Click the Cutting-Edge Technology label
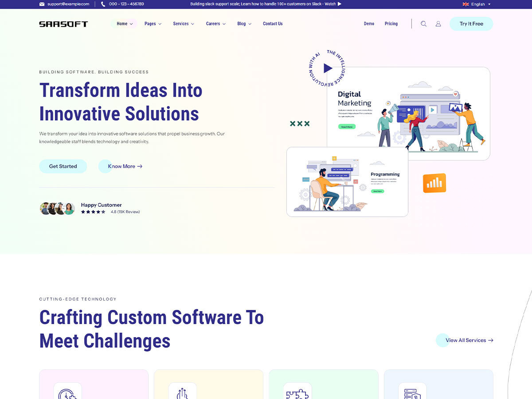Image resolution: width=532 pixels, height=399 pixels. click(x=78, y=299)
